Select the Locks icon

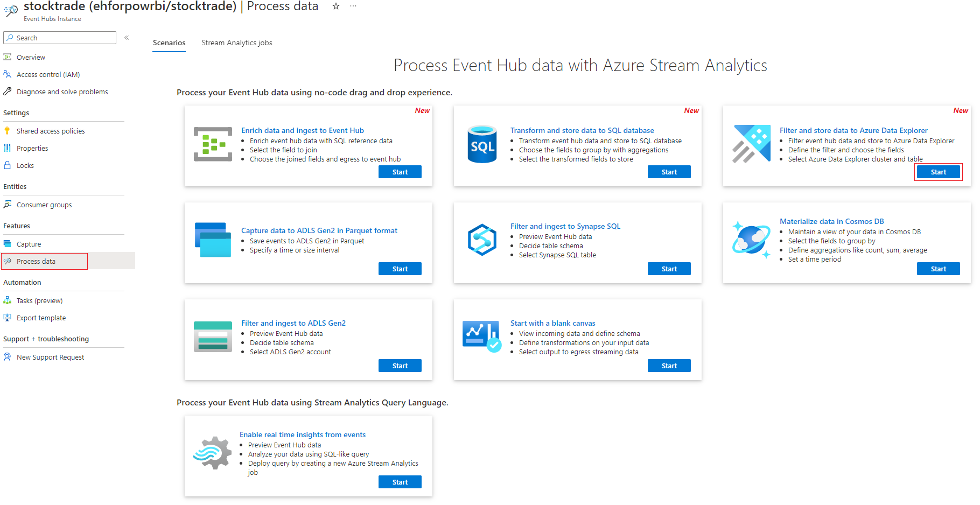(x=7, y=165)
